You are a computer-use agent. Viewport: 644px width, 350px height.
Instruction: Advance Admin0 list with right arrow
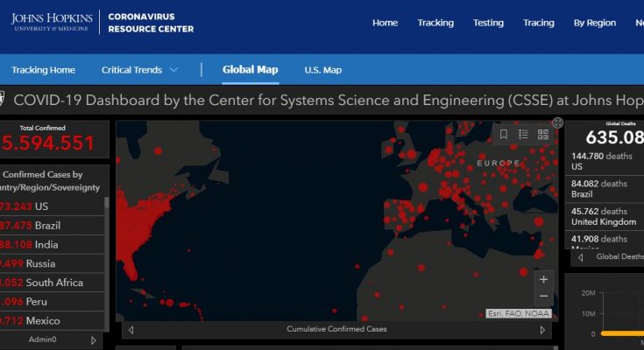94,340
